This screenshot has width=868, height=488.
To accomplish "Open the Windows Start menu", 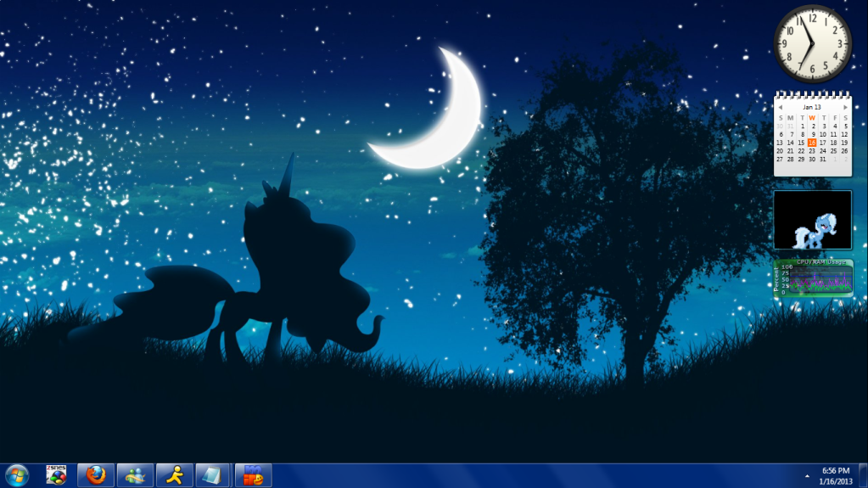I will 17,475.
